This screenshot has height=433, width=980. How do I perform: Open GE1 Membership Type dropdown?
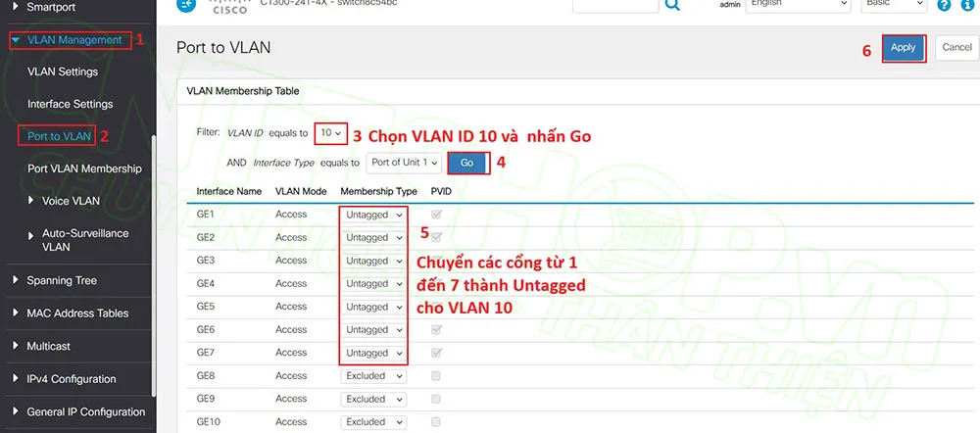(373, 215)
